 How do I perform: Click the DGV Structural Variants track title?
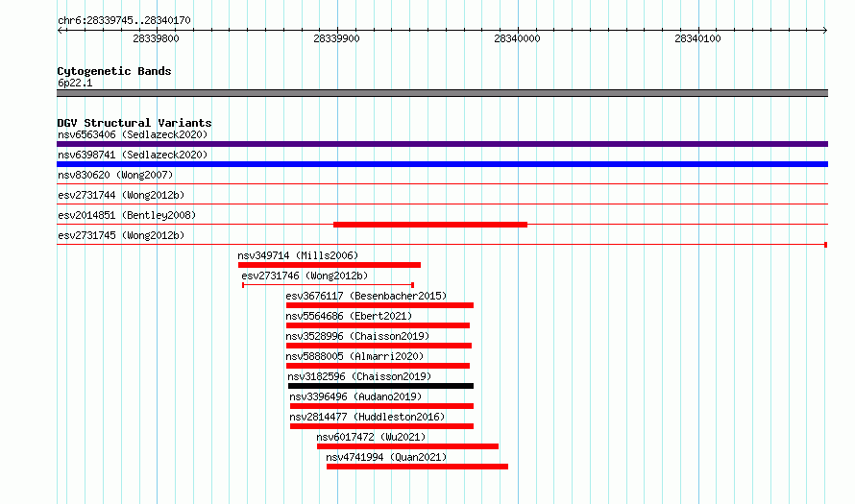click(x=134, y=123)
